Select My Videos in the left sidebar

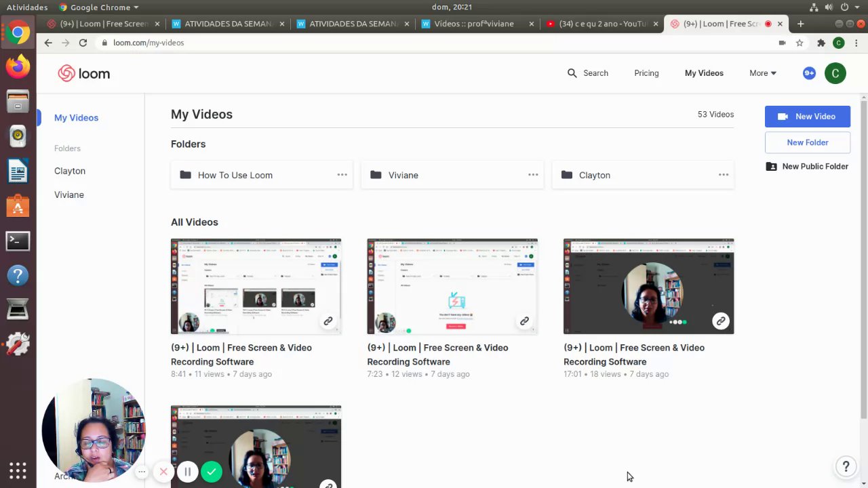point(76,118)
